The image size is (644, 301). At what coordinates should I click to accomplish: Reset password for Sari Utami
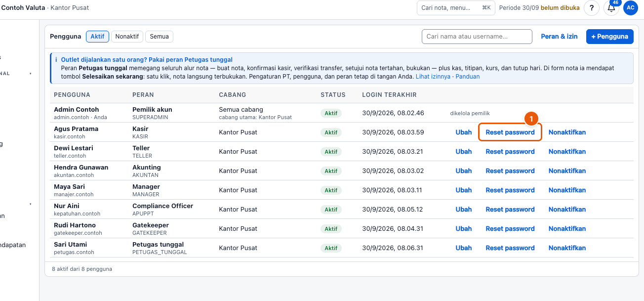click(510, 248)
